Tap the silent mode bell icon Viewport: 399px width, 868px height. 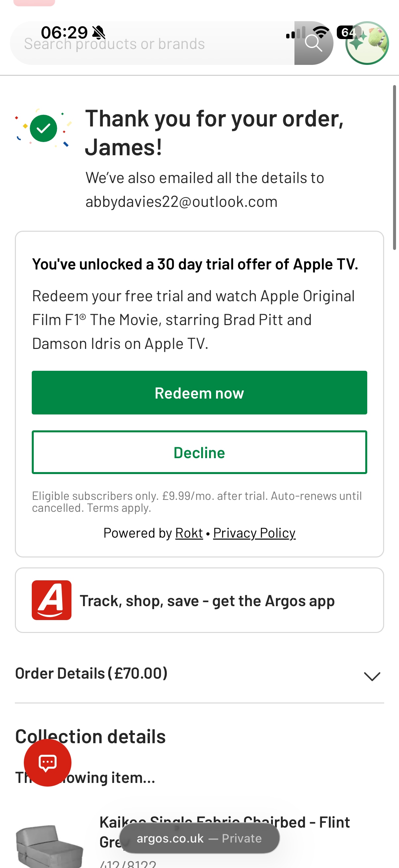click(99, 33)
